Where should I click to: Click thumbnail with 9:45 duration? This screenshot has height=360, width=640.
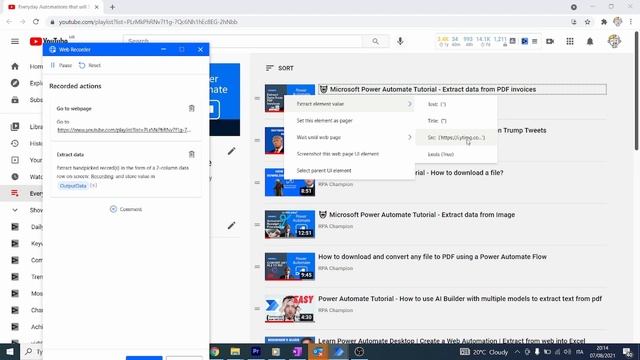pos(290,267)
